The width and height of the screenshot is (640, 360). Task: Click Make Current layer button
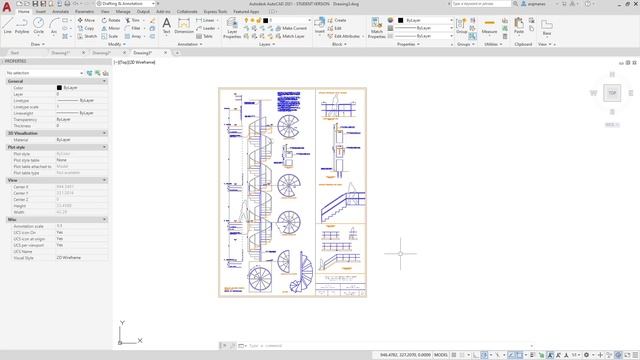point(291,28)
